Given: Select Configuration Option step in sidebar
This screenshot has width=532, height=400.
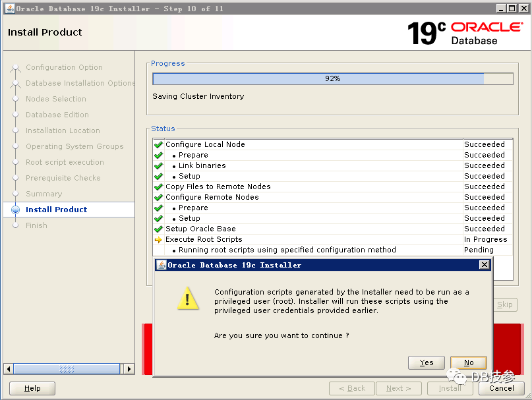Looking at the screenshot, I should tap(64, 67).
